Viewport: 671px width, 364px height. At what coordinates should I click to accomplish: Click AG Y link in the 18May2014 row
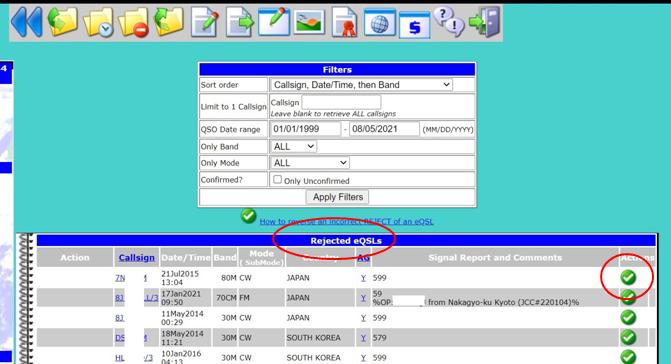click(363, 338)
